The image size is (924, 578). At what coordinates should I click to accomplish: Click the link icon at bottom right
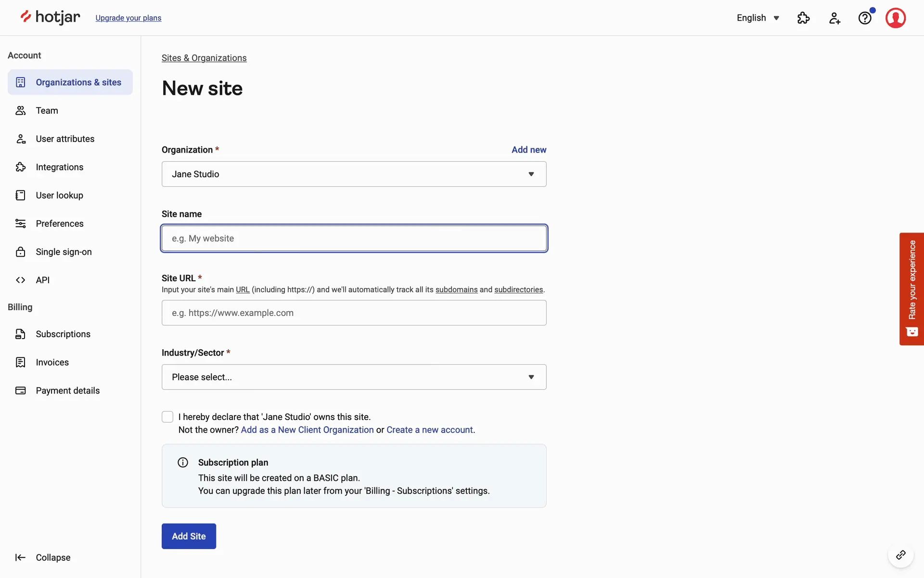pos(900,555)
